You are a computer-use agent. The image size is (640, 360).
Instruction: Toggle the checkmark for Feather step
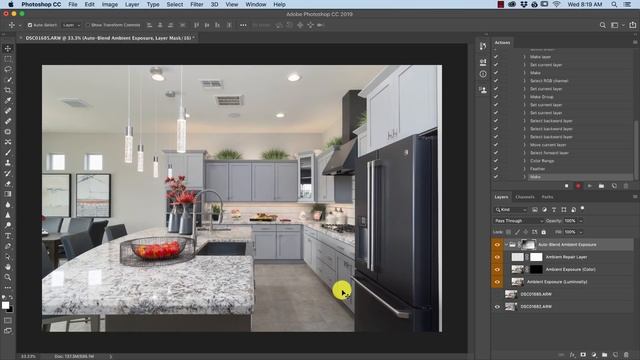pos(496,169)
